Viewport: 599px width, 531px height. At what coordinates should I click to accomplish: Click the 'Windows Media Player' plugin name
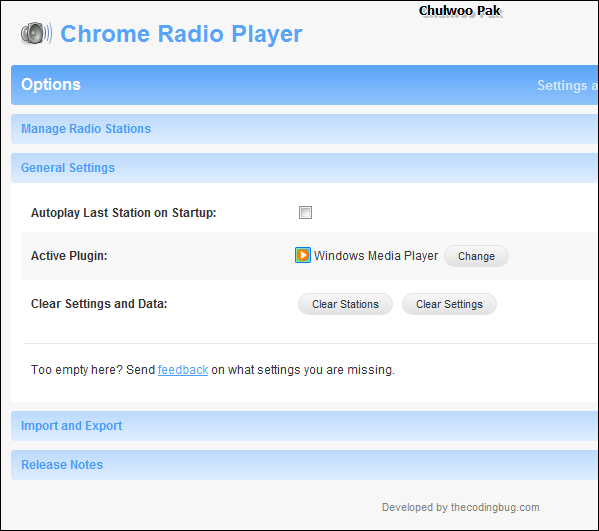(x=376, y=256)
